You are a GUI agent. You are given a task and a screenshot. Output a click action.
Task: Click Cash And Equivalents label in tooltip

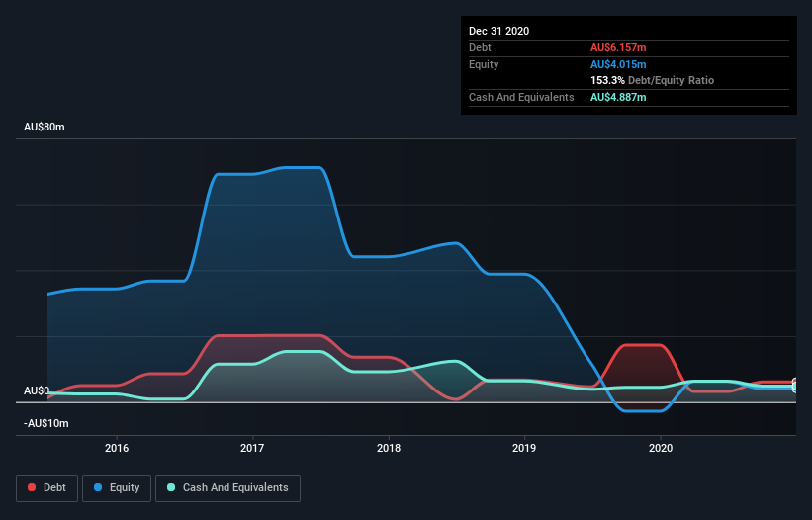[x=521, y=97]
